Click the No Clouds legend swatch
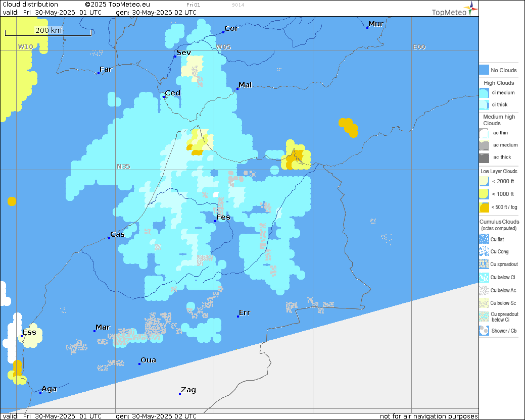This screenshot has width=525, height=420. point(484,70)
